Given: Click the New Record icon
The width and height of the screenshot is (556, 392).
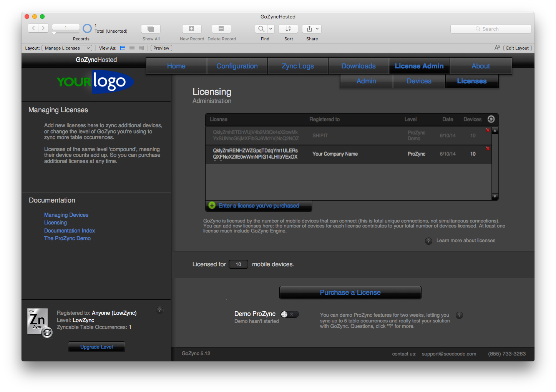Looking at the screenshot, I should [192, 29].
